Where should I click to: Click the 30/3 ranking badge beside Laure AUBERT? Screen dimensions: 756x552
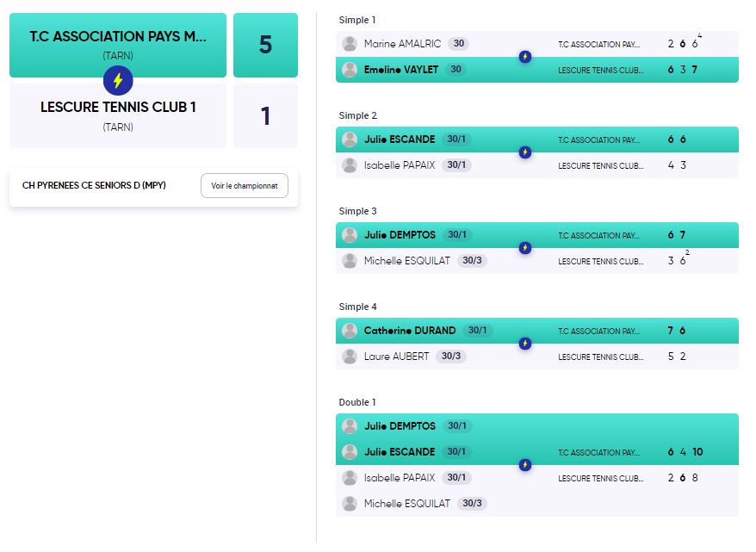point(451,357)
